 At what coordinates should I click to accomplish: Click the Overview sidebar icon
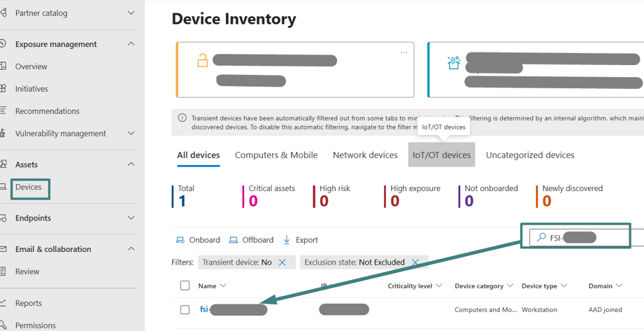pyautogui.click(x=3, y=66)
